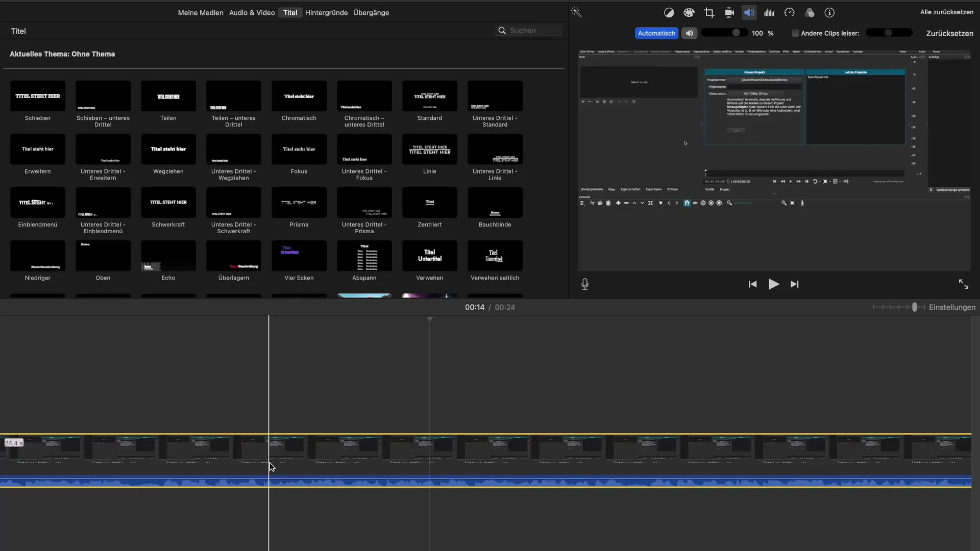Open the color balance tool
The image size is (980, 551).
pyautogui.click(x=669, y=13)
